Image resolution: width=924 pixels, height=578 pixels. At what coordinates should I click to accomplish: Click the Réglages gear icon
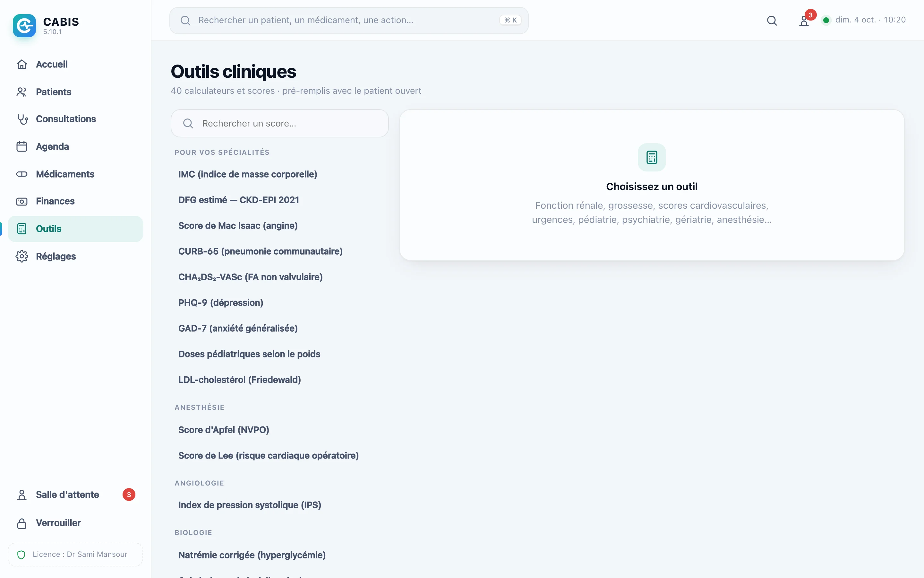click(x=22, y=256)
